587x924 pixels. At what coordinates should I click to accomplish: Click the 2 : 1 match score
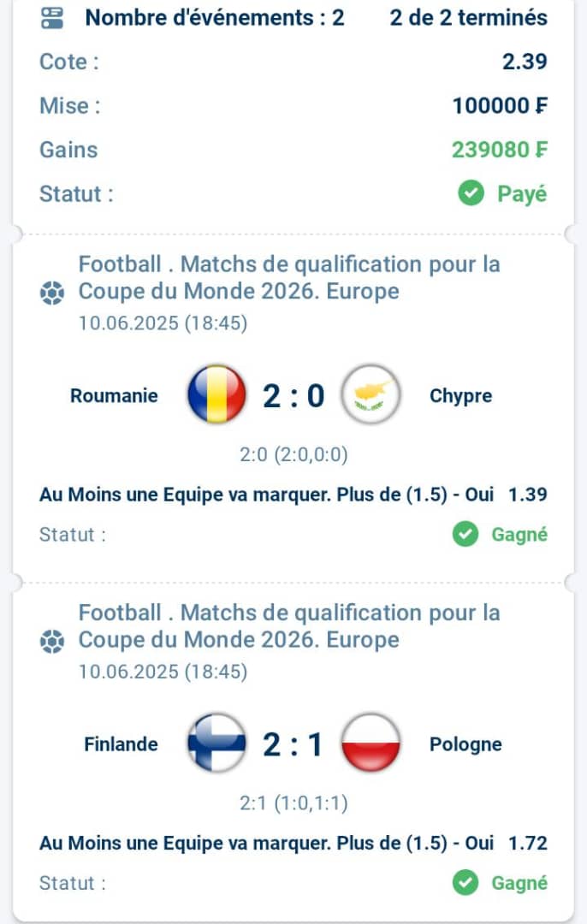tap(293, 744)
